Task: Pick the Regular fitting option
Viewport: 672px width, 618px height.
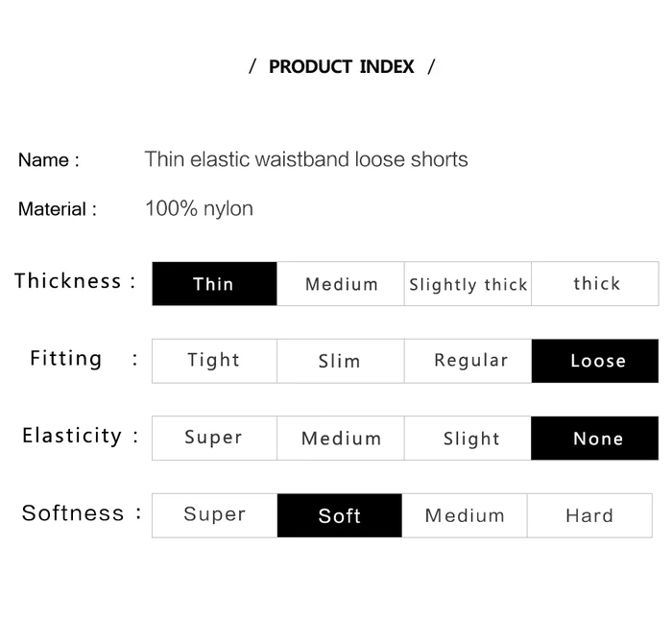Action: 468,361
